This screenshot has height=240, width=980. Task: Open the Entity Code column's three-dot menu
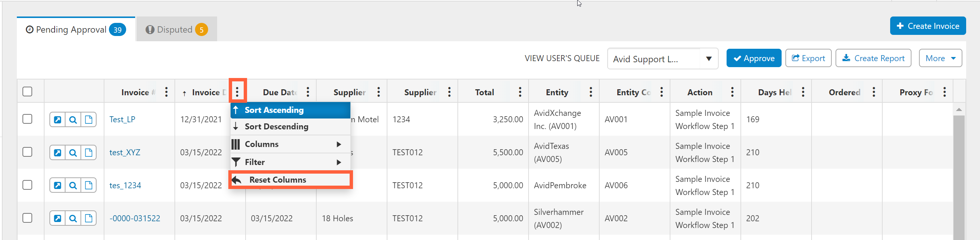point(661,92)
